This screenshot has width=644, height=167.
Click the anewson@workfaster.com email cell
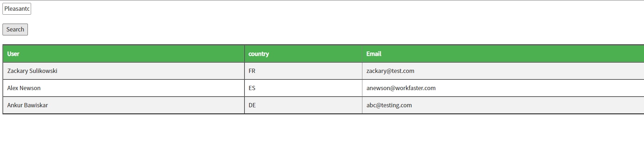tap(503, 88)
